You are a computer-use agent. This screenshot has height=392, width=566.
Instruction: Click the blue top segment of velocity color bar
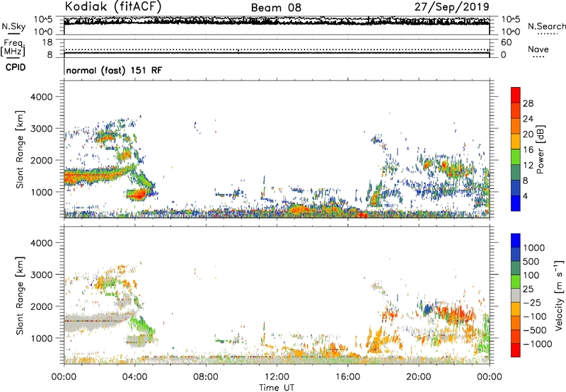[516, 241]
